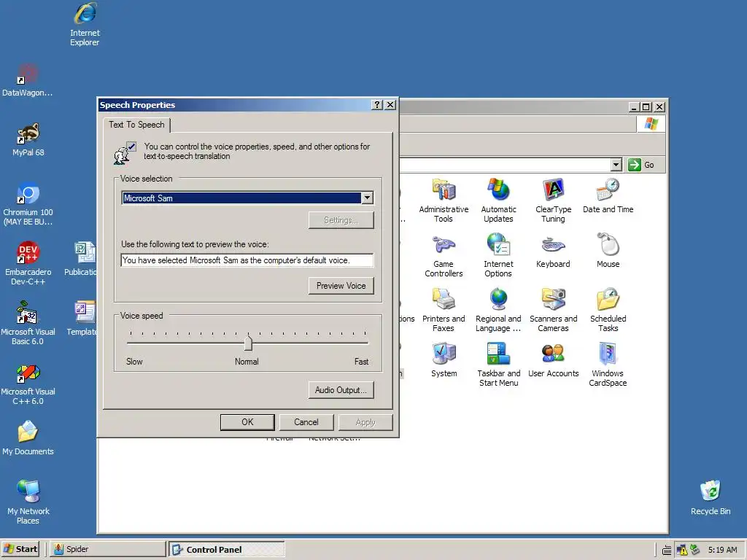Select the Publication desktop file icon

click(80, 259)
